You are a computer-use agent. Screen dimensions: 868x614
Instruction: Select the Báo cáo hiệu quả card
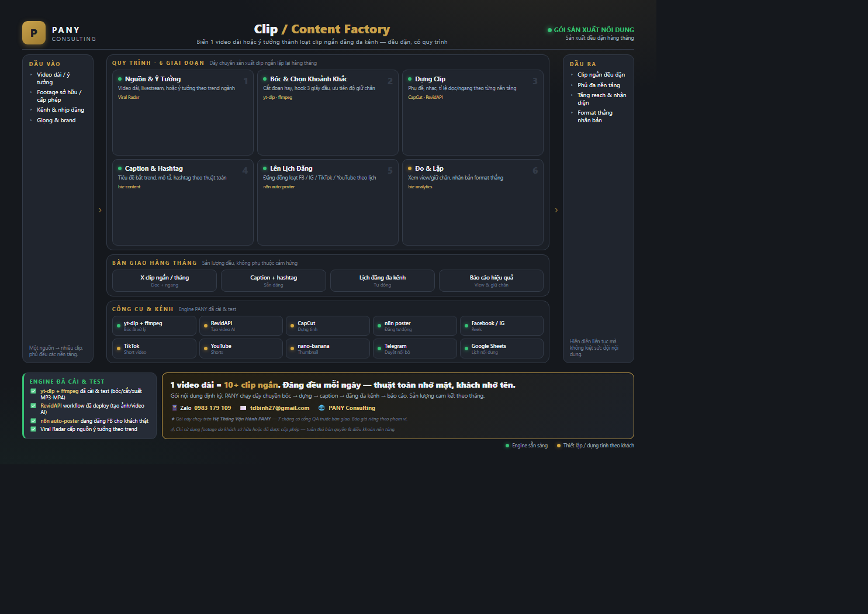(x=491, y=281)
